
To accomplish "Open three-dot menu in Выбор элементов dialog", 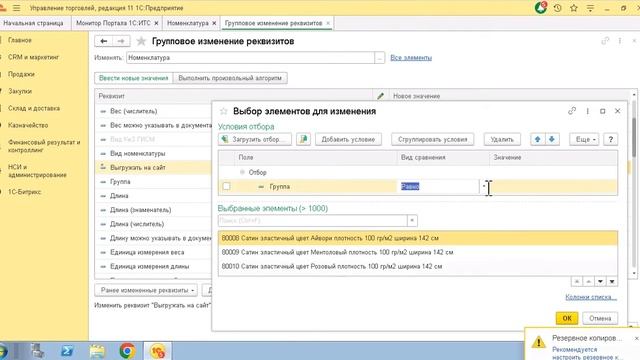I will [587, 111].
